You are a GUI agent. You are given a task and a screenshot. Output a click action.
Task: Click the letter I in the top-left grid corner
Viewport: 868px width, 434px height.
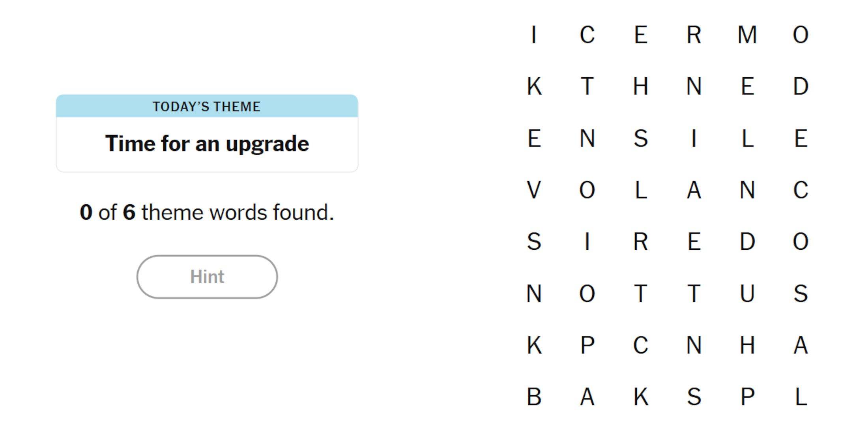point(535,36)
